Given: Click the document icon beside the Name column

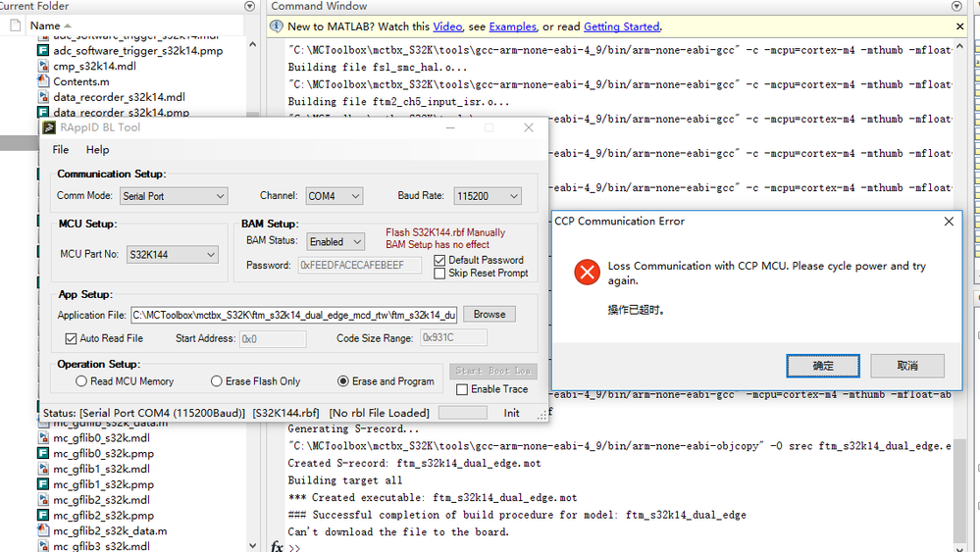Looking at the screenshot, I should pyautogui.click(x=15, y=25).
